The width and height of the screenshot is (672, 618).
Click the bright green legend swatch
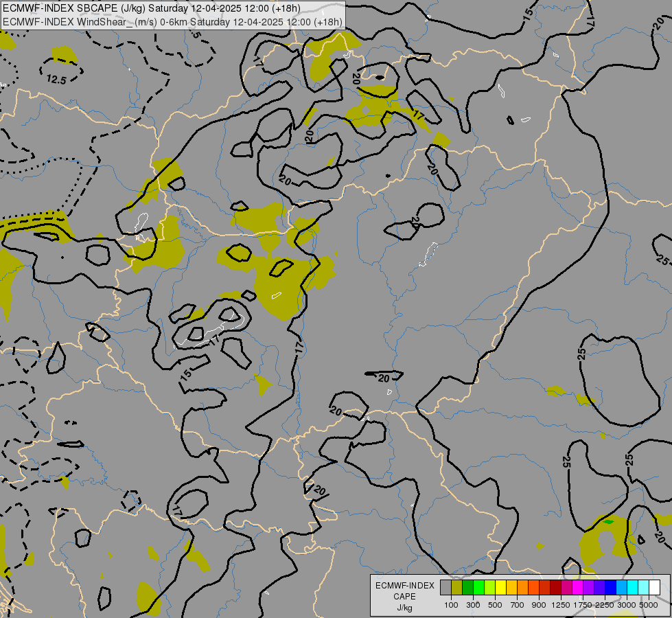click(x=478, y=587)
